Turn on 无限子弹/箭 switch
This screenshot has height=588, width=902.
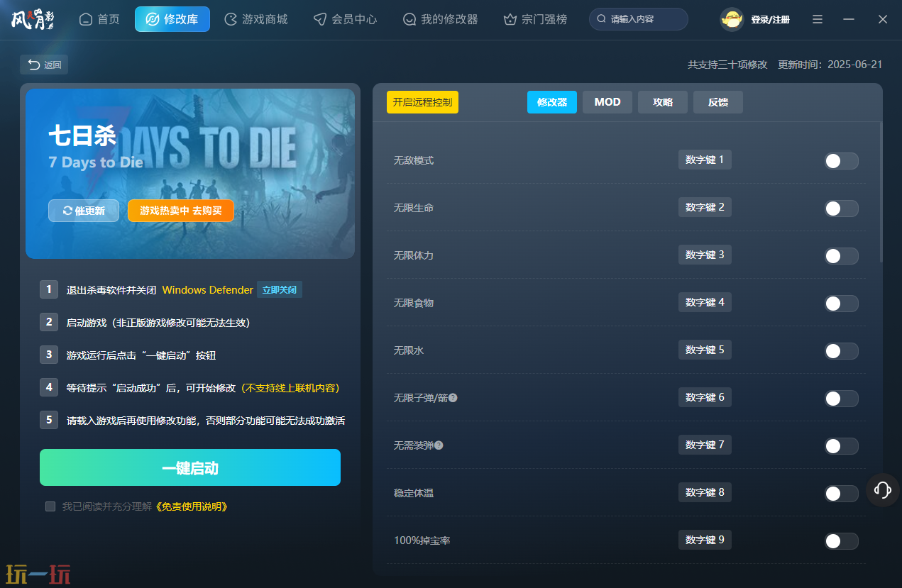[x=841, y=399]
